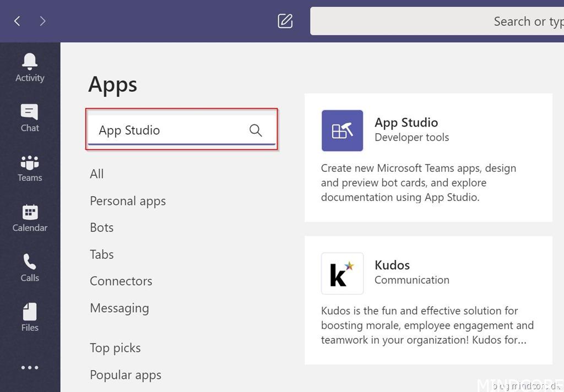Open the Top picks list
564x392 pixels.
click(x=115, y=348)
